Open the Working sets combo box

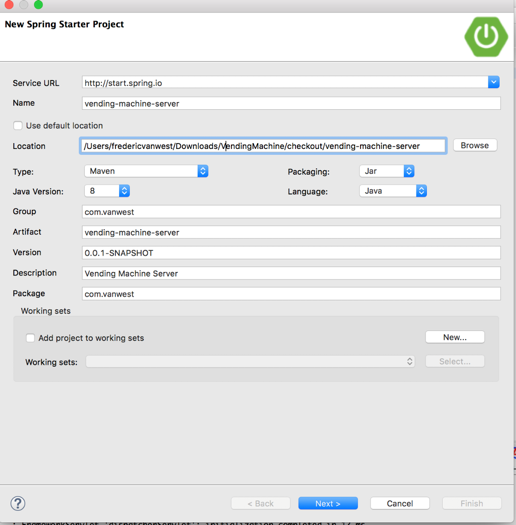pos(250,362)
